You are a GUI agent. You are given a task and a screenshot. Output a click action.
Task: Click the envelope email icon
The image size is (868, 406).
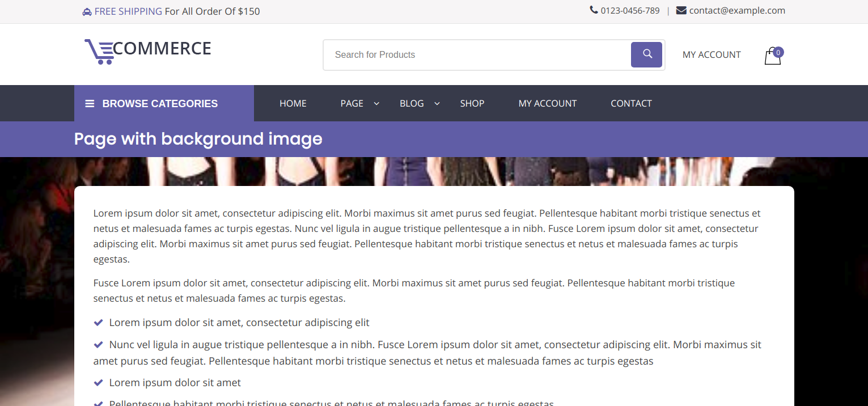[681, 10]
